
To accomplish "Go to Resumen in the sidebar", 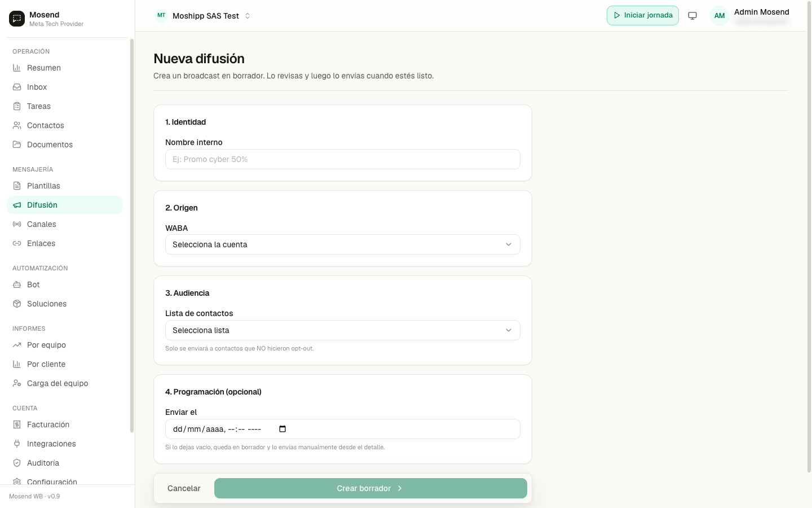I will (64, 68).
